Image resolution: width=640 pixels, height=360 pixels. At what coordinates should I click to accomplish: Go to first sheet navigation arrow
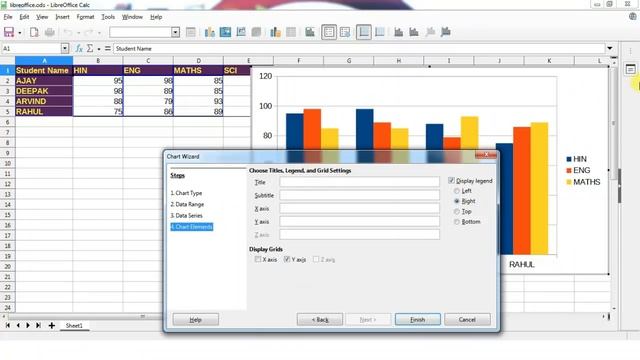click(x=7, y=325)
